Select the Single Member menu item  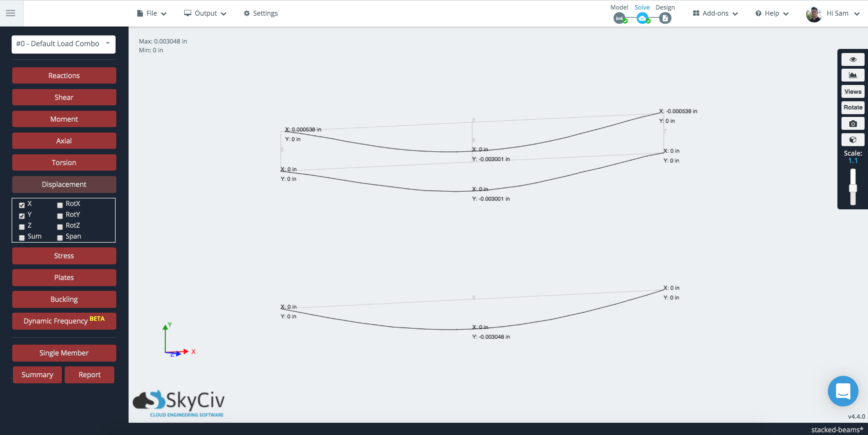click(63, 353)
